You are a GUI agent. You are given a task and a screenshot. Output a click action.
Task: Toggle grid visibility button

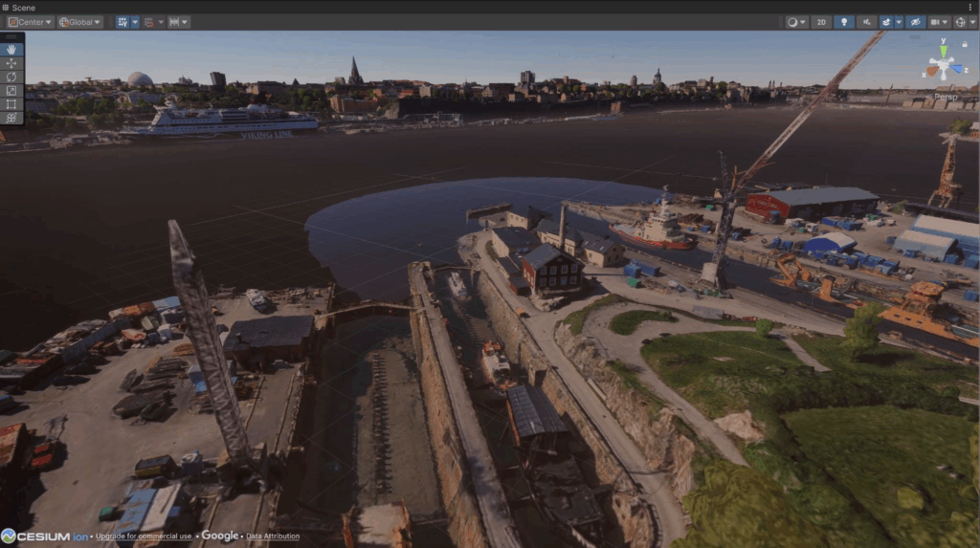tap(122, 22)
